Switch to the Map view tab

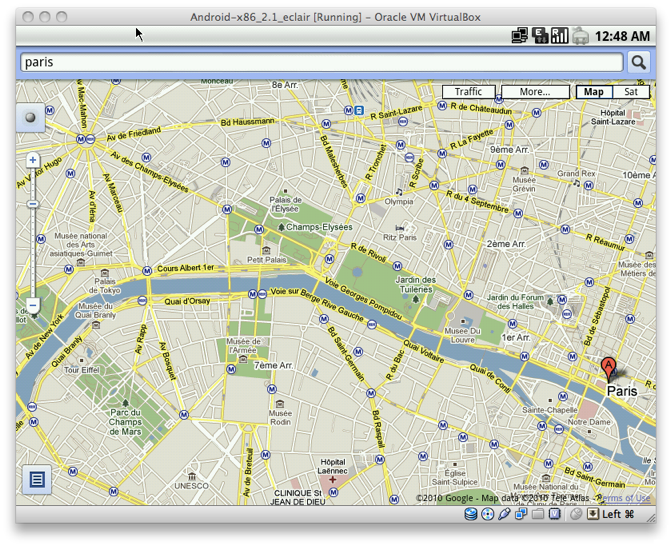pyautogui.click(x=594, y=92)
